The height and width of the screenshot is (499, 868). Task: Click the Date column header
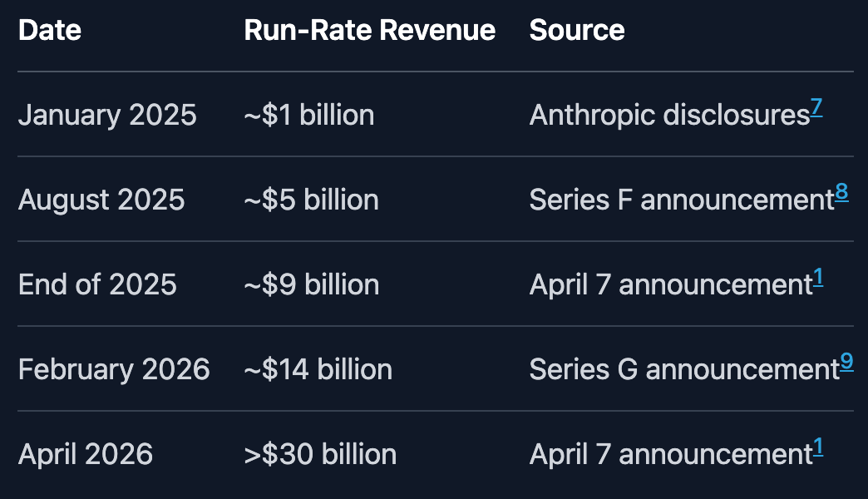50,30
